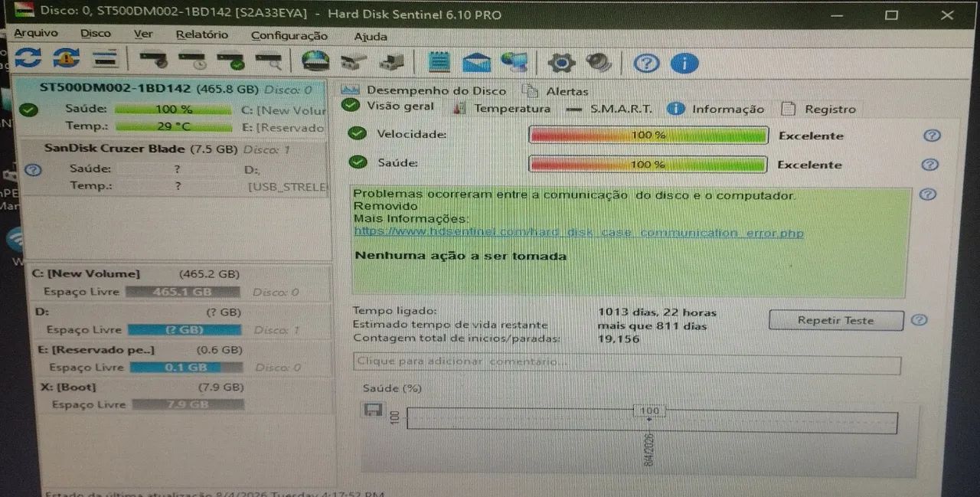Viewport: 980px width, 497px height.
Task: Click the save floppy icon in health chart
Action: [373, 410]
